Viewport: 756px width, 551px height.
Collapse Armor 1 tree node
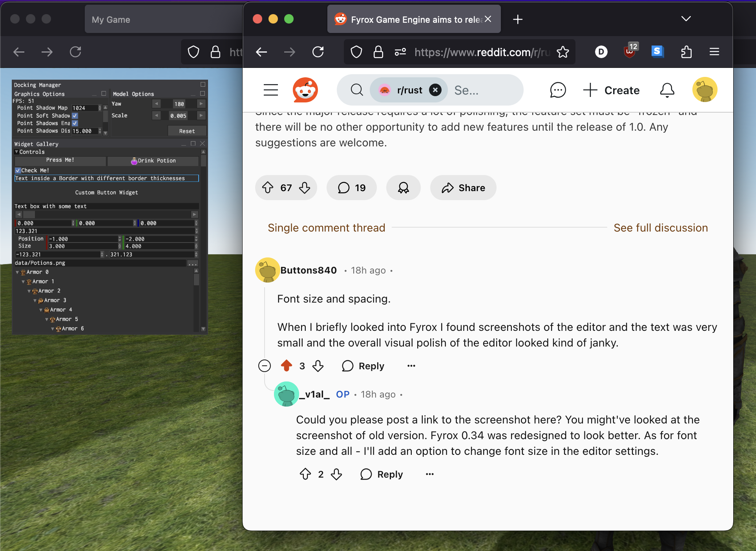click(x=23, y=282)
